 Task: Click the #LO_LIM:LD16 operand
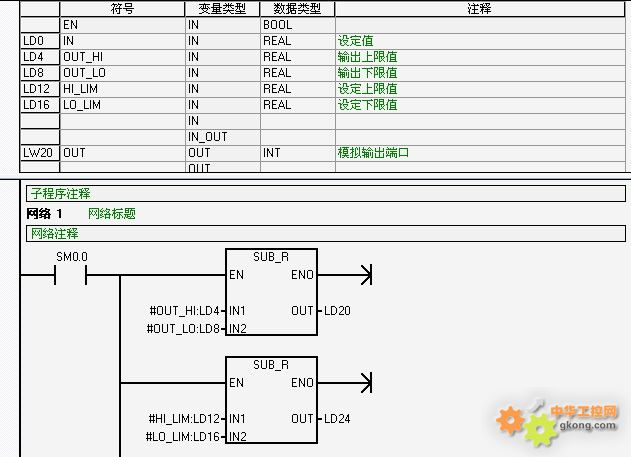pos(183,436)
